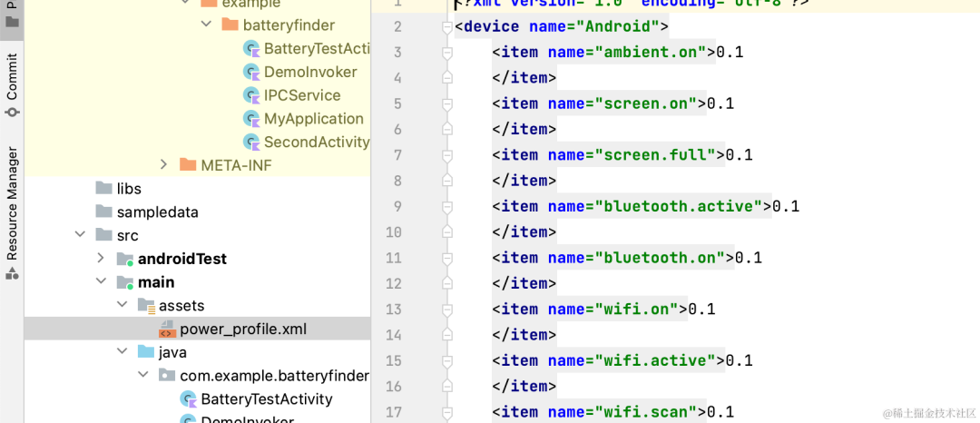The image size is (980, 423).
Task: Fold the device tag on line 2
Action: point(446,27)
